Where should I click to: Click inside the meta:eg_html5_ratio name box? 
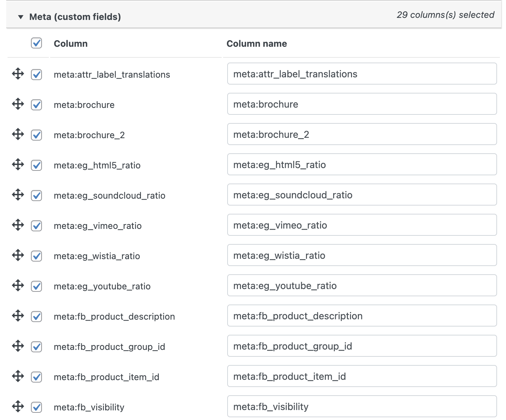362,165
